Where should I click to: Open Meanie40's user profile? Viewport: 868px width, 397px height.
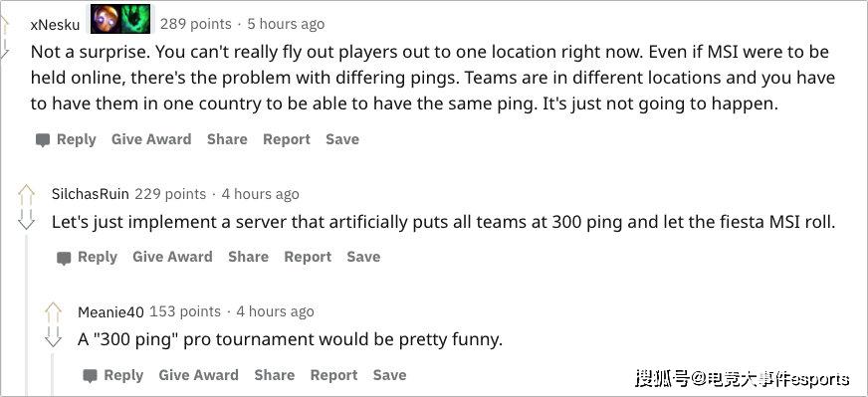coord(110,312)
